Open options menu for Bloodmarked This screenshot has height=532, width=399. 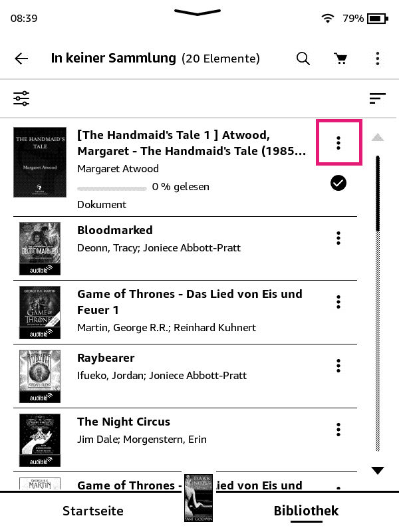[338, 238]
